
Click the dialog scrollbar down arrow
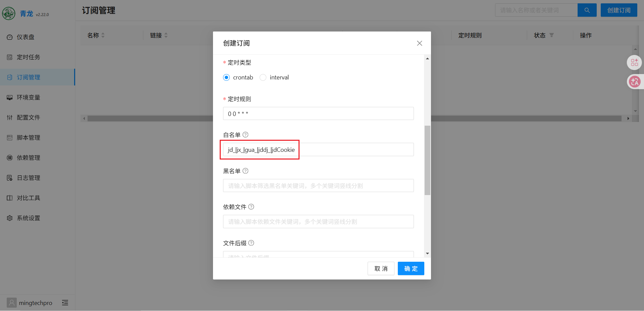[x=427, y=253]
